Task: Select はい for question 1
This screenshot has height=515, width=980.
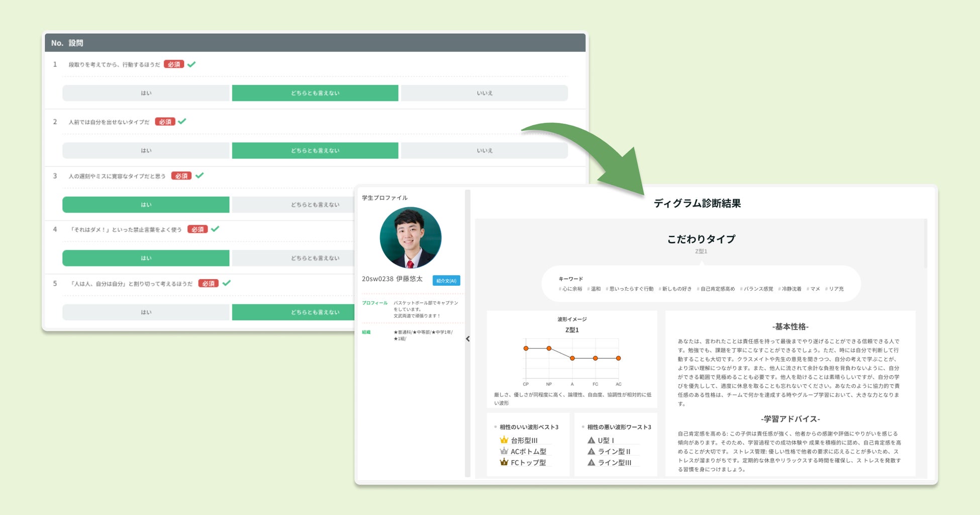Action: pos(146,93)
